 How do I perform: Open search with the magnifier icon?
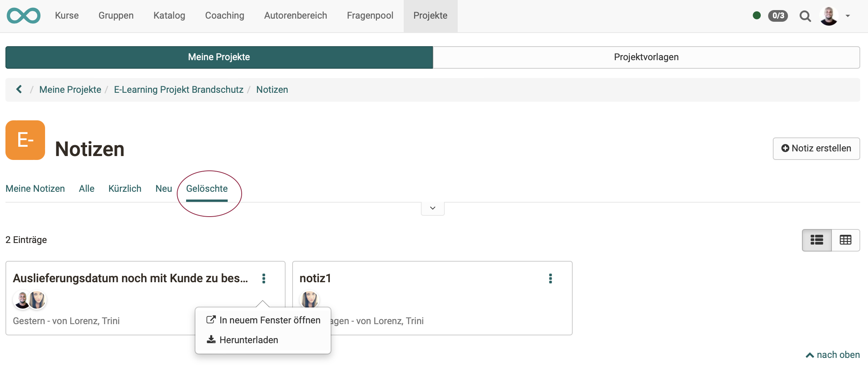(805, 16)
